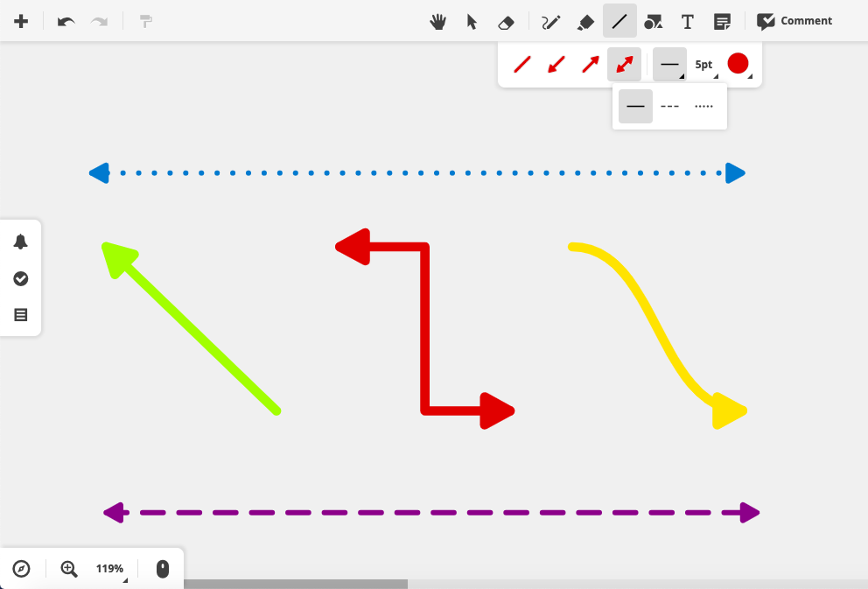This screenshot has width=868, height=589.
Task: Click the horizontal scrollbar at bottom
Action: click(296, 584)
